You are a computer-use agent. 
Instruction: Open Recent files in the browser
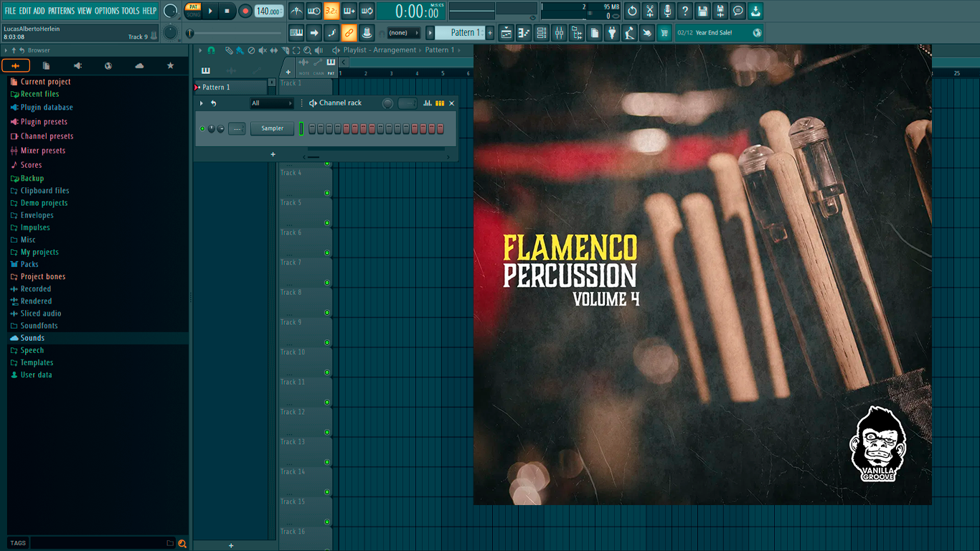click(39, 94)
